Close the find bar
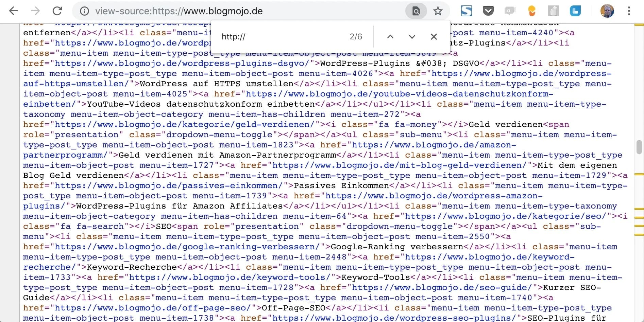Image resolution: width=644 pixels, height=322 pixels. click(434, 37)
